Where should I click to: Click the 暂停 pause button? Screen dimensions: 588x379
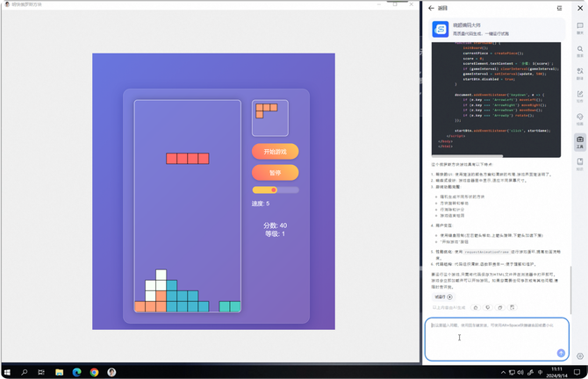(276, 173)
